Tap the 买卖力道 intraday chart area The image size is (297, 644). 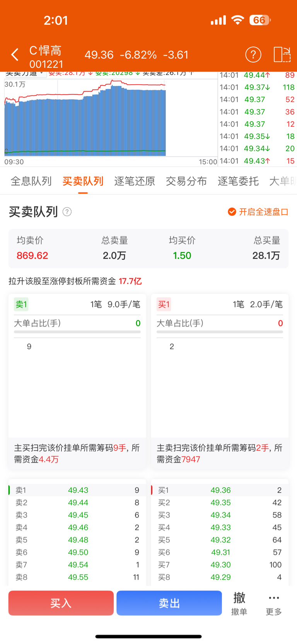pyautogui.click(x=111, y=118)
